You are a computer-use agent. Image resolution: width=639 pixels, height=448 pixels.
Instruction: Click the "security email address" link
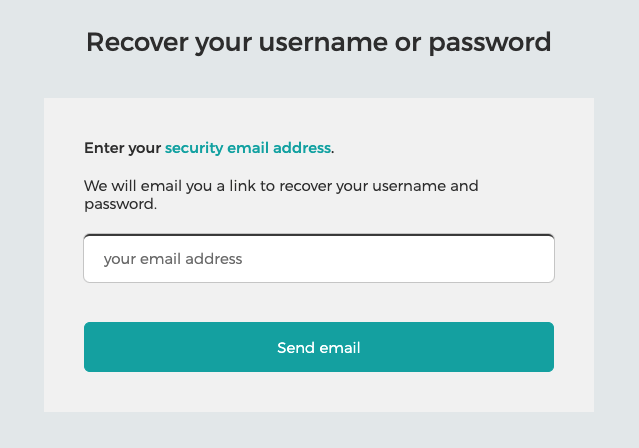[247, 148]
